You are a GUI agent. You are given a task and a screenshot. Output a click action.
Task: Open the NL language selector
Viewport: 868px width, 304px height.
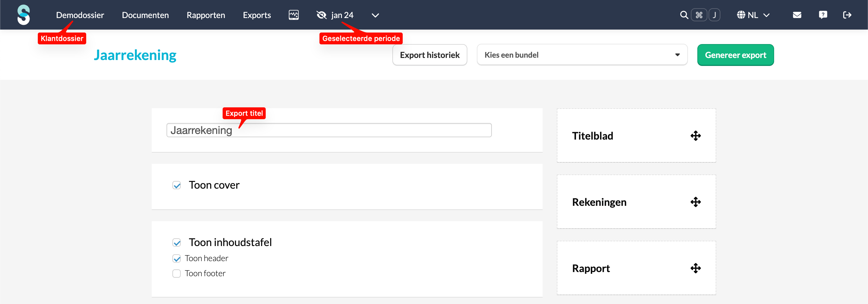pos(753,15)
